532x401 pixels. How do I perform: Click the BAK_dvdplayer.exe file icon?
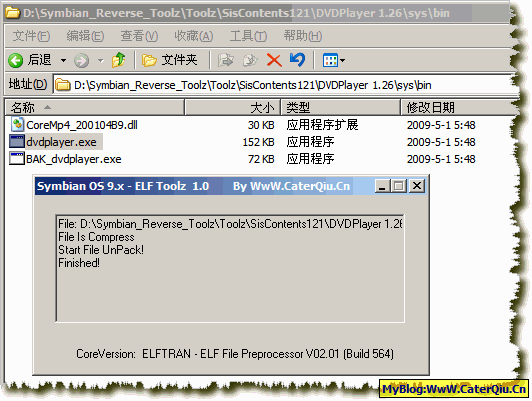click(x=17, y=158)
